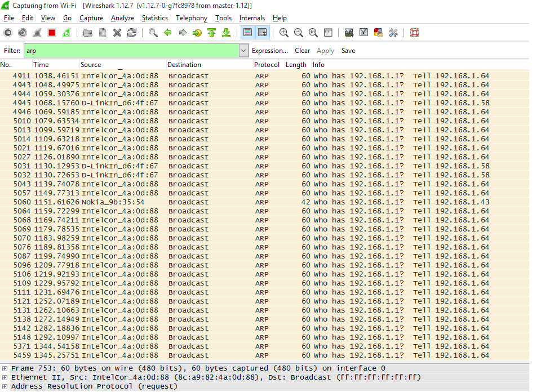The width and height of the screenshot is (541, 392).
Task: Reload this capture file icon
Action: pos(132,33)
